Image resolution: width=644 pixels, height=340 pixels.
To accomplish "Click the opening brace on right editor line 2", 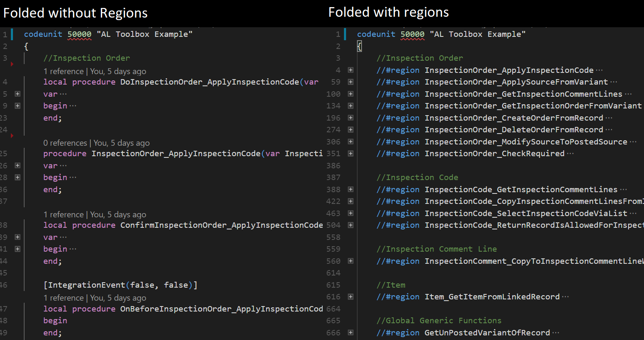I will tap(359, 46).
